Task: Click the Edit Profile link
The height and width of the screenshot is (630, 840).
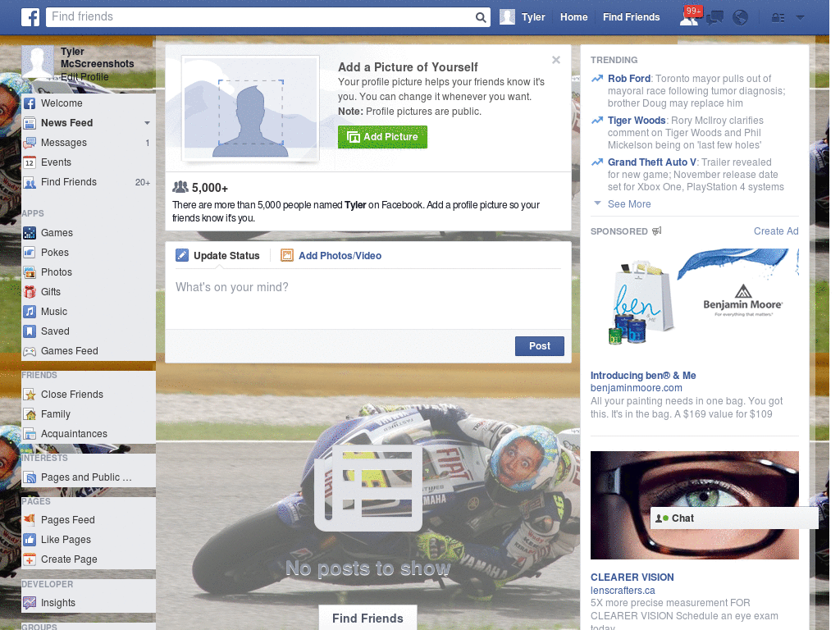Action: coord(84,77)
